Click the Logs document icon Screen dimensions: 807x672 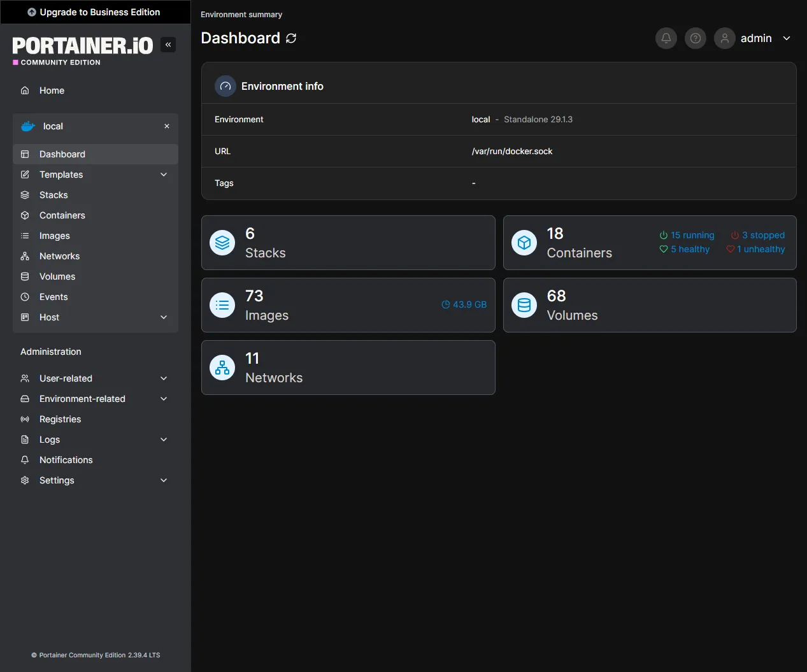(25, 440)
